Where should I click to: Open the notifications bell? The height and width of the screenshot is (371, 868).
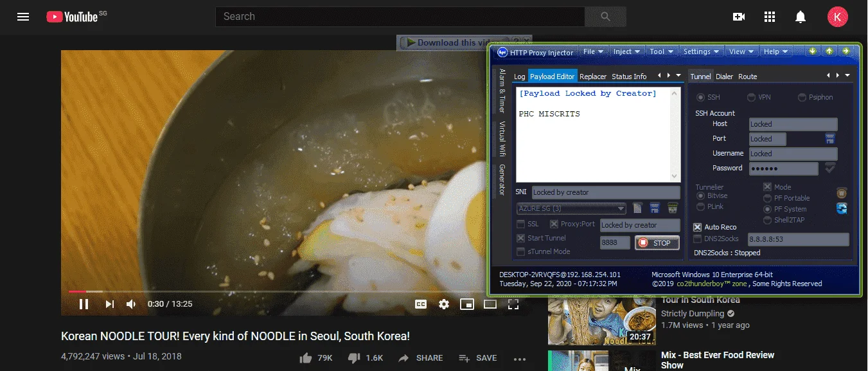click(801, 17)
